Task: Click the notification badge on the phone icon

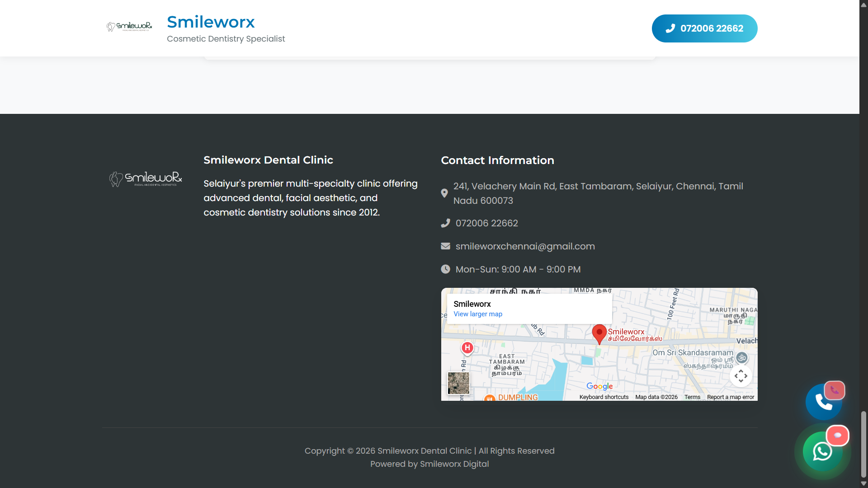Action: (x=835, y=390)
